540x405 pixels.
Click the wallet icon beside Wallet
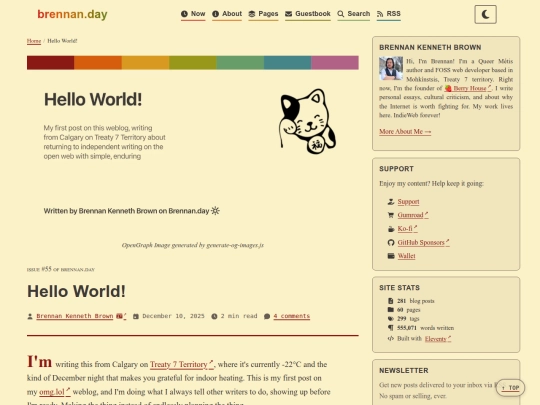391,256
